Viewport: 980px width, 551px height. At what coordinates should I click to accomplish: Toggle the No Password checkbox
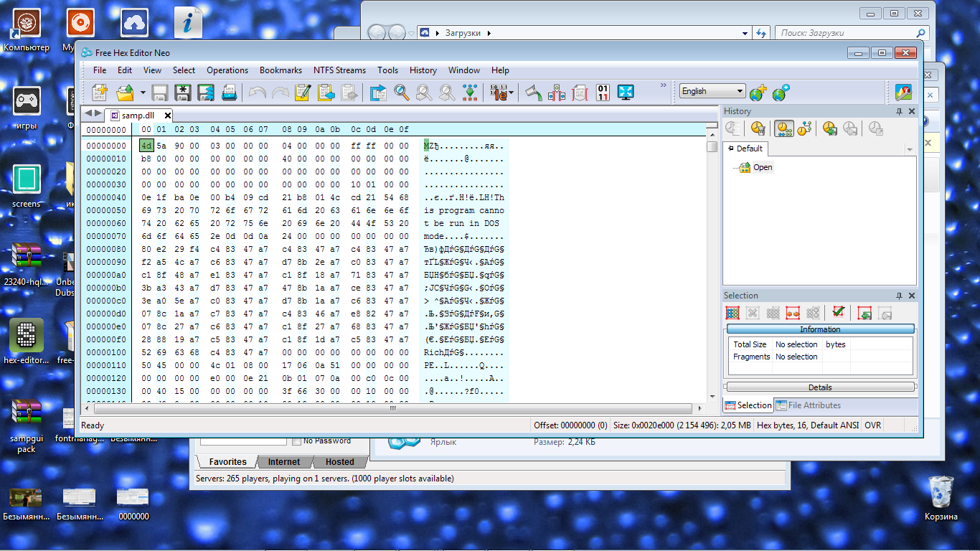coord(296,441)
